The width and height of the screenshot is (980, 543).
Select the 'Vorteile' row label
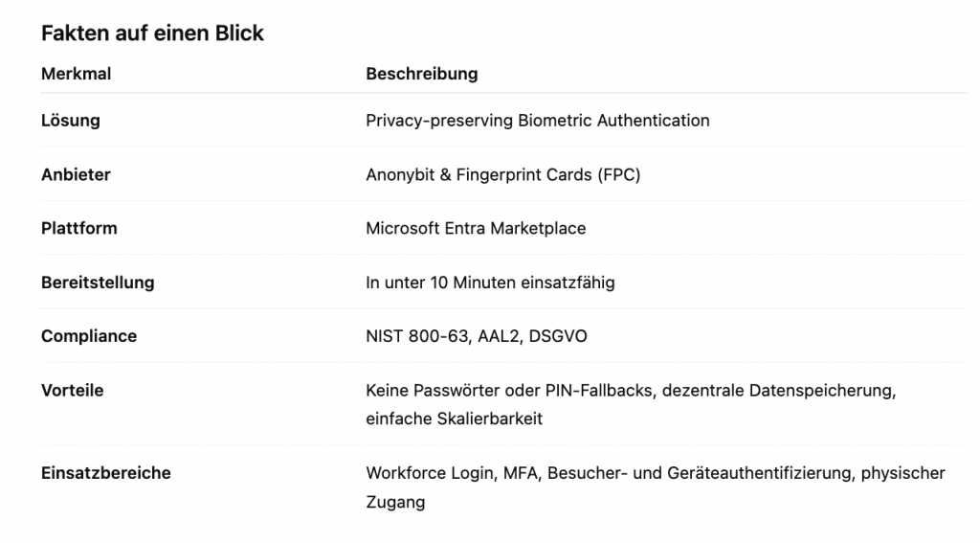tap(72, 391)
